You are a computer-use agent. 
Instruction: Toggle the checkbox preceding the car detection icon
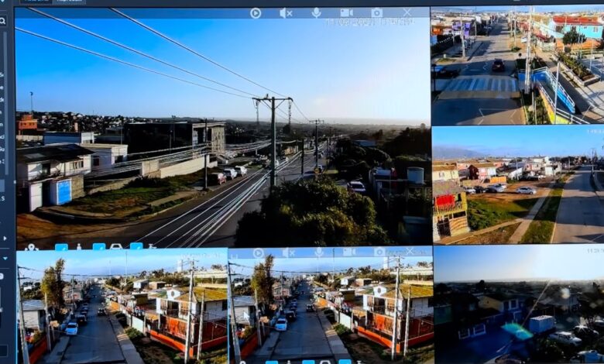pos(99,246)
